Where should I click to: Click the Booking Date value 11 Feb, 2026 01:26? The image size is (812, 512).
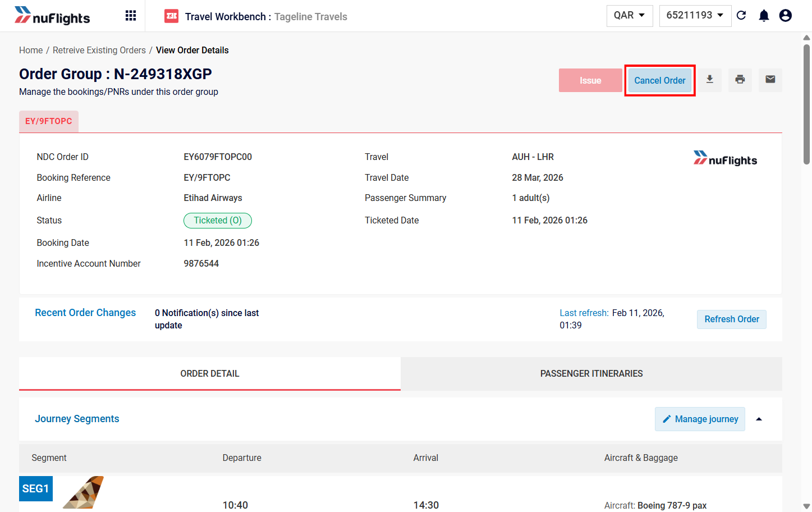tap(222, 243)
